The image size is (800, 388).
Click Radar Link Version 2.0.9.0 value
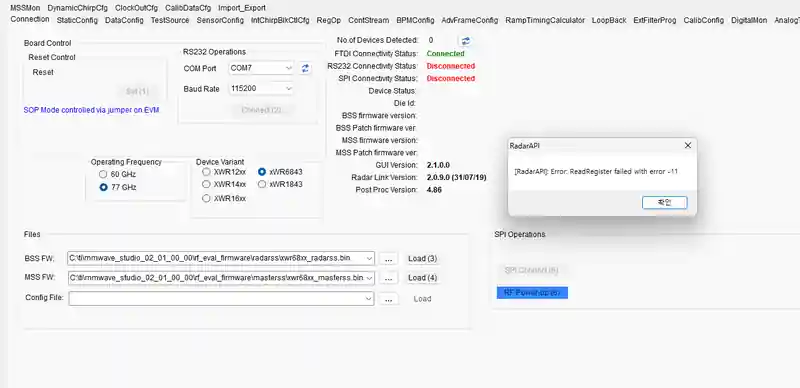pos(456,177)
